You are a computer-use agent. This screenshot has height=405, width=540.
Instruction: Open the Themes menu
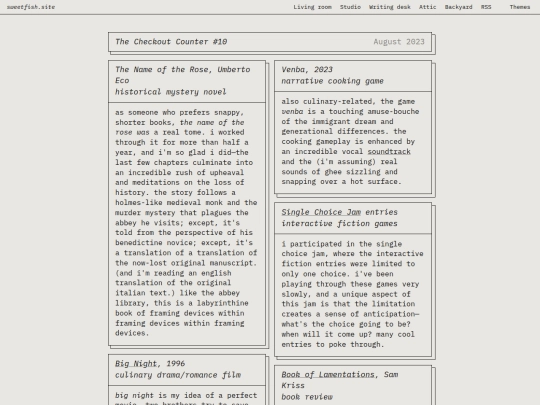coord(520,7)
